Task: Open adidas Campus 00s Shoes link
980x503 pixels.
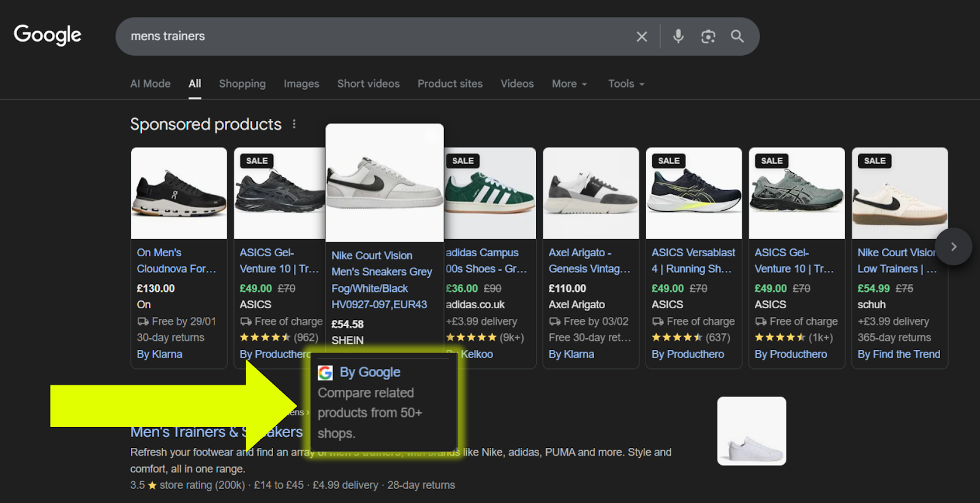Action: tap(486, 261)
